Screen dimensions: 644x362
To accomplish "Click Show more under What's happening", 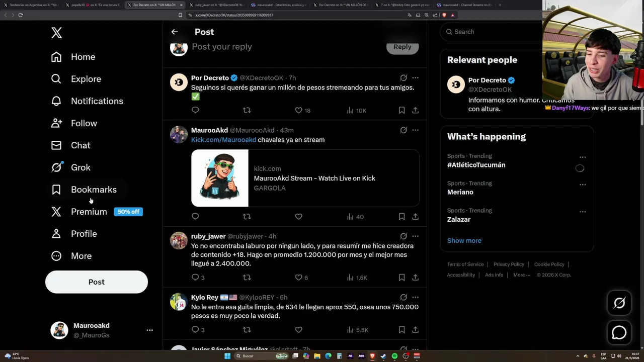I will [464, 240].
